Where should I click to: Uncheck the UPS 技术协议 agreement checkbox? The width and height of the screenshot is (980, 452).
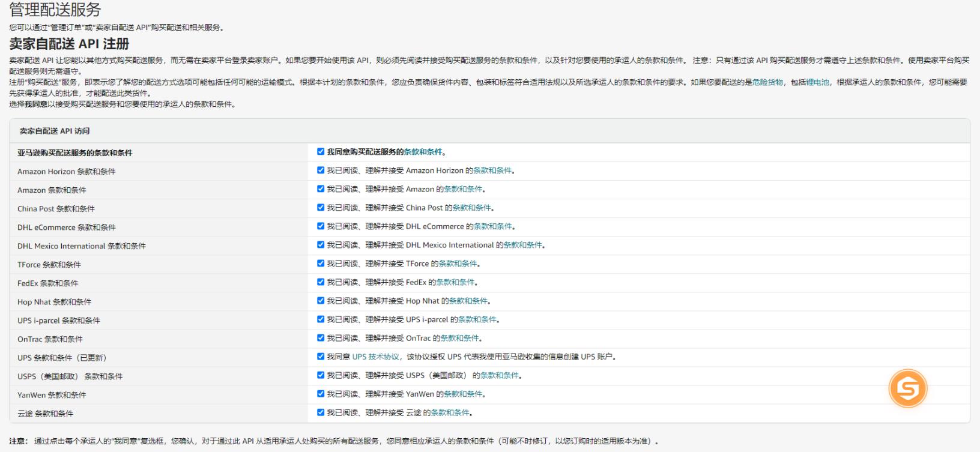coord(321,357)
